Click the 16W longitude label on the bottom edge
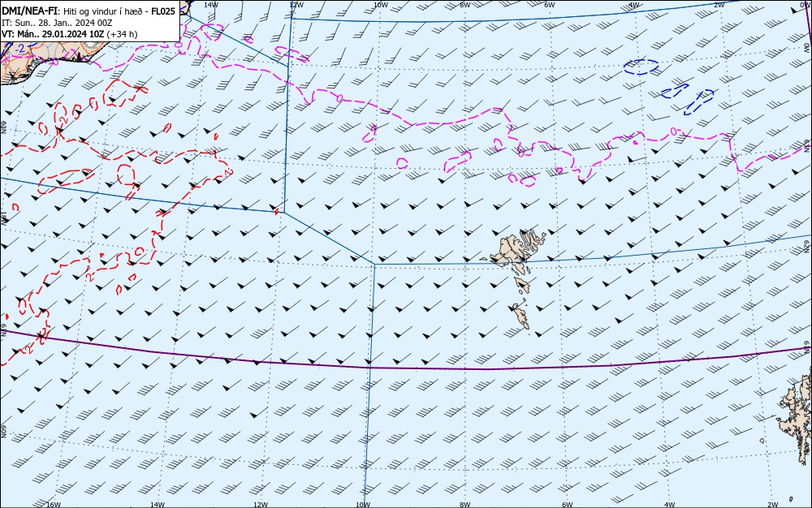Image resolution: width=812 pixels, height=508 pixels. coord(54,505)
